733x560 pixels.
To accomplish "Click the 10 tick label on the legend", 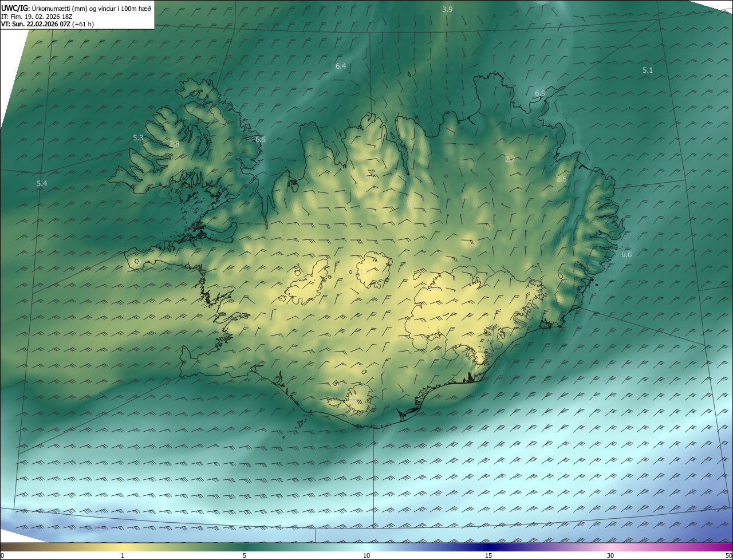I will point(366,555).
